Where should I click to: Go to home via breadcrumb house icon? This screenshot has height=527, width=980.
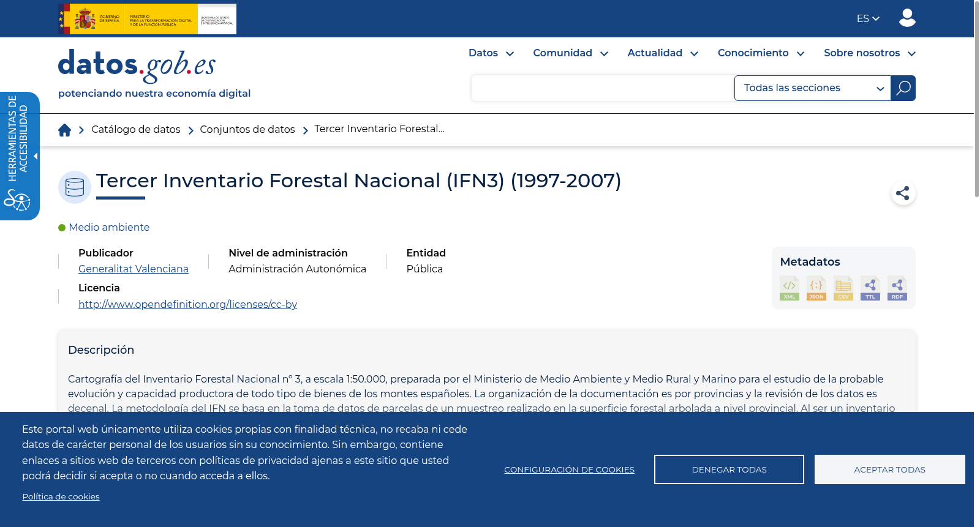coord(64,130)
